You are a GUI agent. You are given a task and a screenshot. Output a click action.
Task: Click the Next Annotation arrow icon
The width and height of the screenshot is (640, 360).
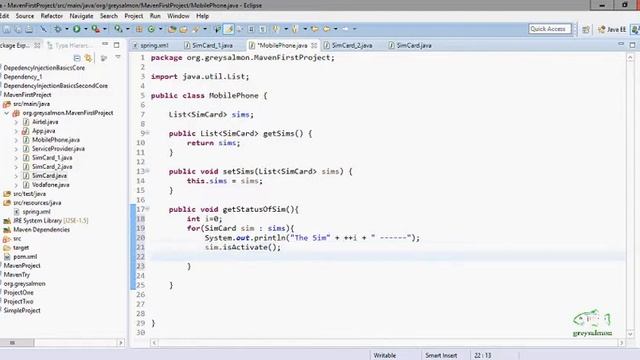tap(276, 29)
